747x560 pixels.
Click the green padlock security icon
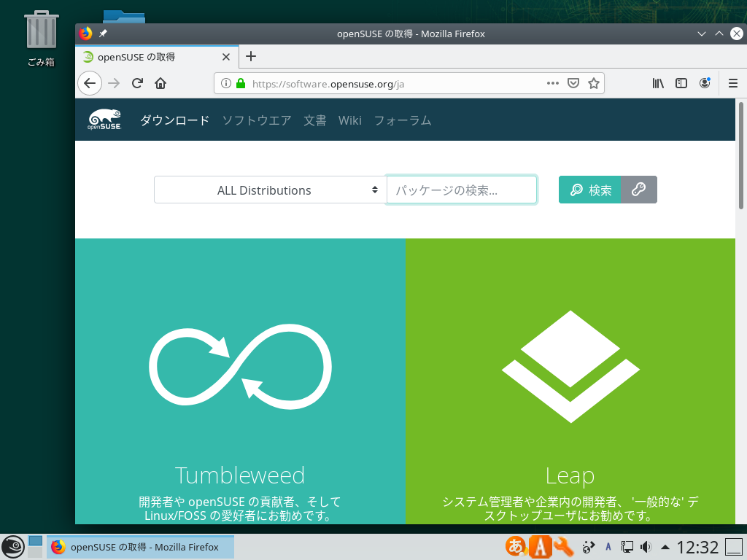tap(241, 83)
